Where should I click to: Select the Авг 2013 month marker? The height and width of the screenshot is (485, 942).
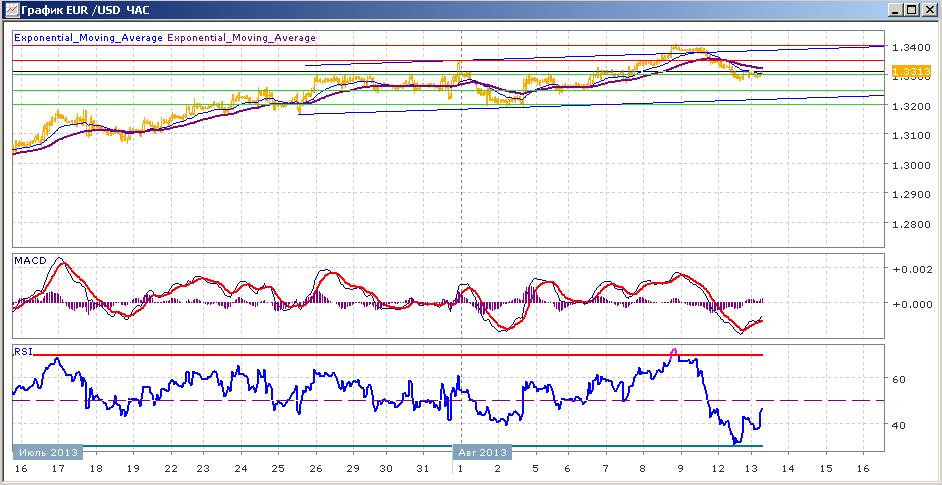481,452
